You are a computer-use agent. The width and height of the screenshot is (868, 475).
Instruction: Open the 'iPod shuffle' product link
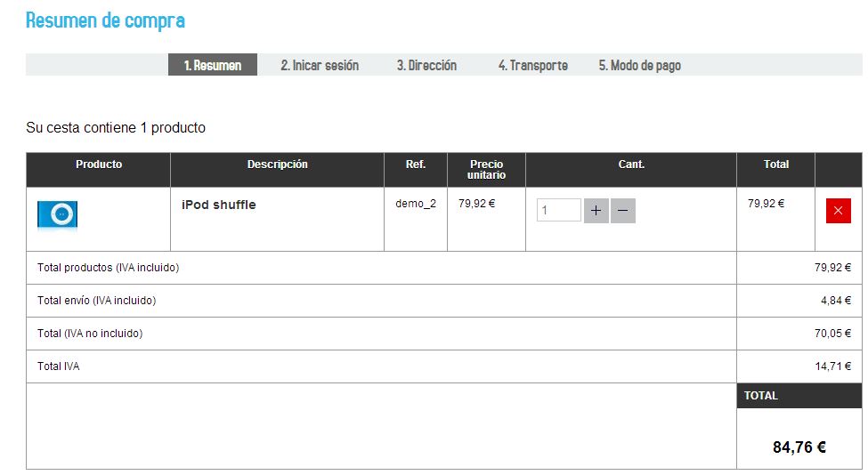point(219,205)
